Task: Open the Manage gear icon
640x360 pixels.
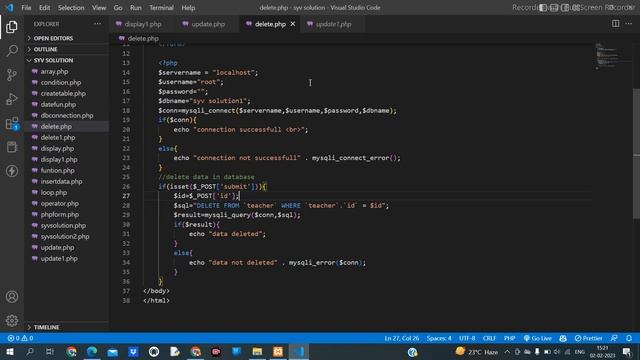Action: (x=12, y=320)
